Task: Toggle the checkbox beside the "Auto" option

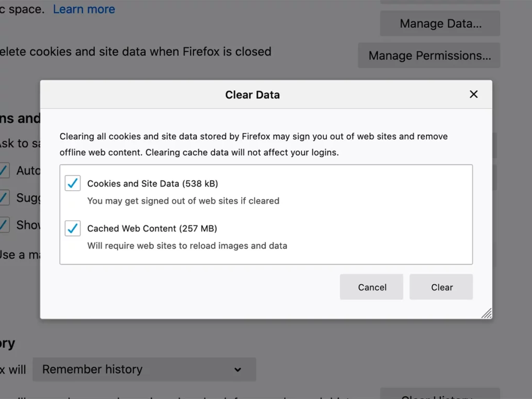Action: click(x=4, y=170)
